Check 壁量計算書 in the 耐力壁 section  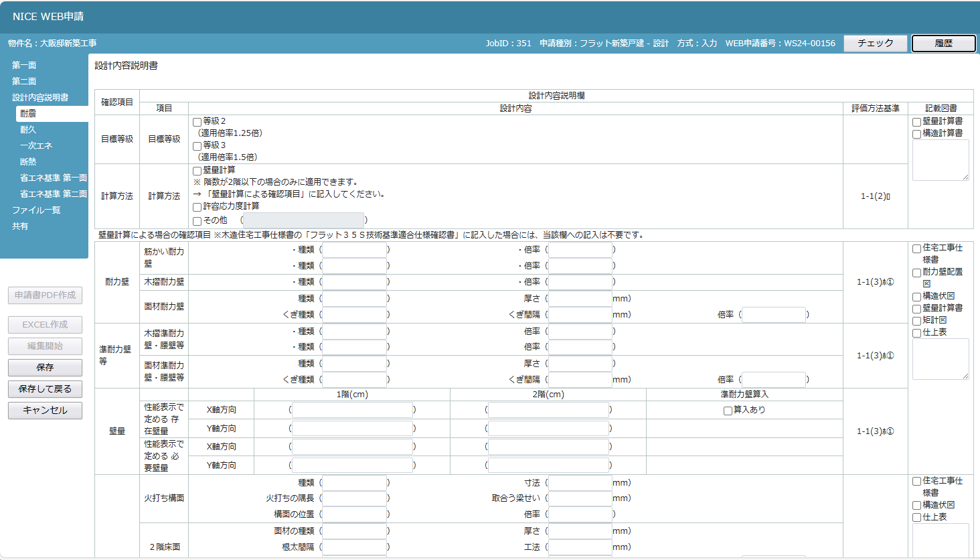[x=917, y=309]
